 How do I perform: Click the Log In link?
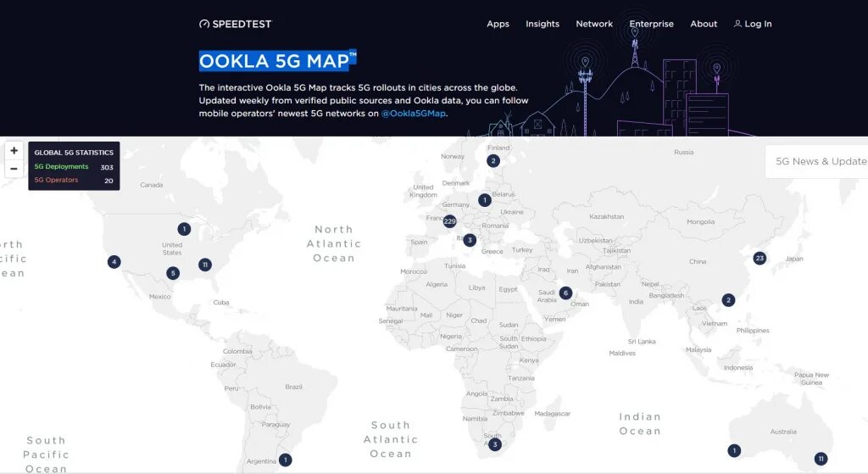[758, 24]
